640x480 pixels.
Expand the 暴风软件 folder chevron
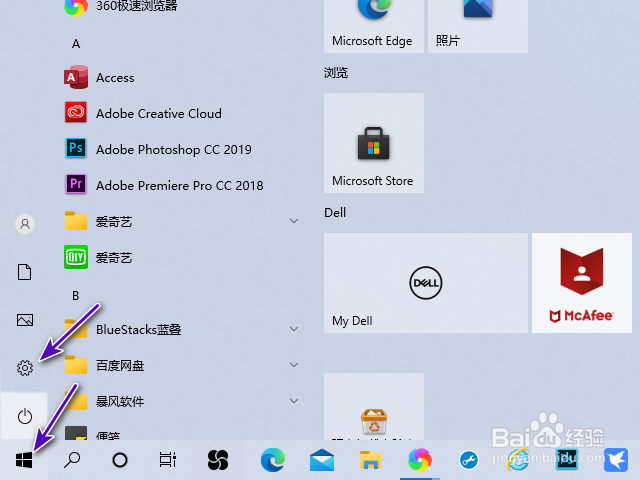click(294, 401)
